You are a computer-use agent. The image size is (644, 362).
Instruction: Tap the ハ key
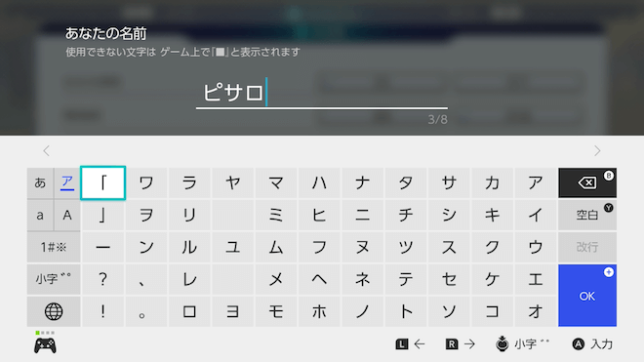[319, 182]
